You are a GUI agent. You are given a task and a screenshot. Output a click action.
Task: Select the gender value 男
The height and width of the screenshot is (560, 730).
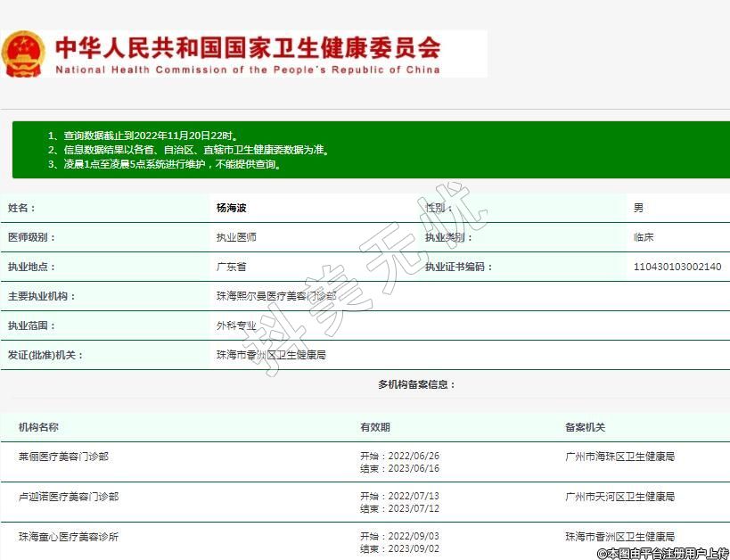[638, 208]
